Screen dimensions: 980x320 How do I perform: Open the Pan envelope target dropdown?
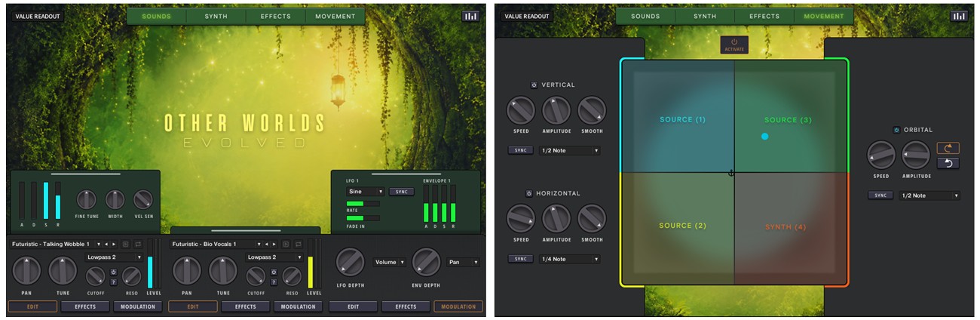pos(463,263)
